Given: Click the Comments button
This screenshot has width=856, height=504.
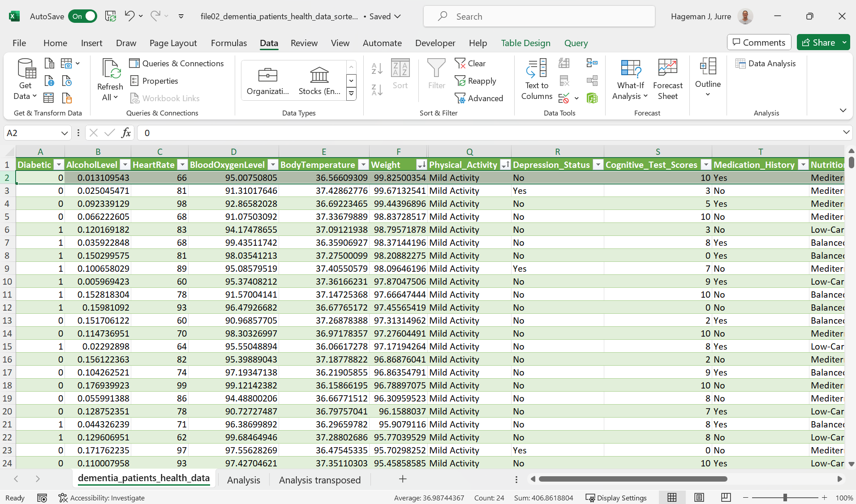Looking at the screenshot, I should (x=758, y=43).
